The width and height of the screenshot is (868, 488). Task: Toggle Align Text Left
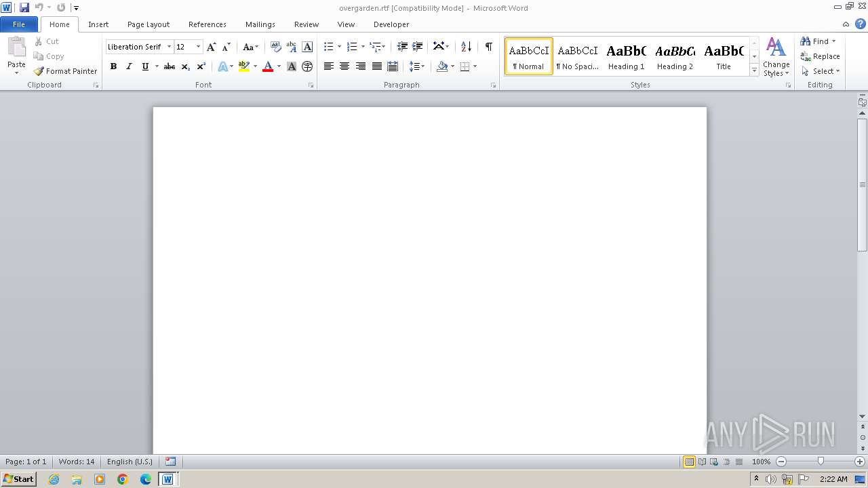(329, 66)
